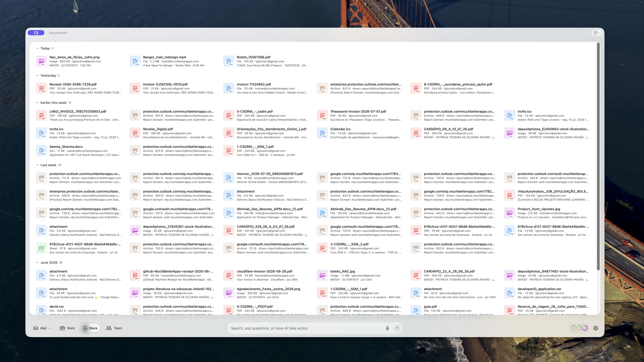Open Orientações_Pós_Atendimento_Online_[.pdf
The width and height of the screenshot is (644, 362).
266,133
